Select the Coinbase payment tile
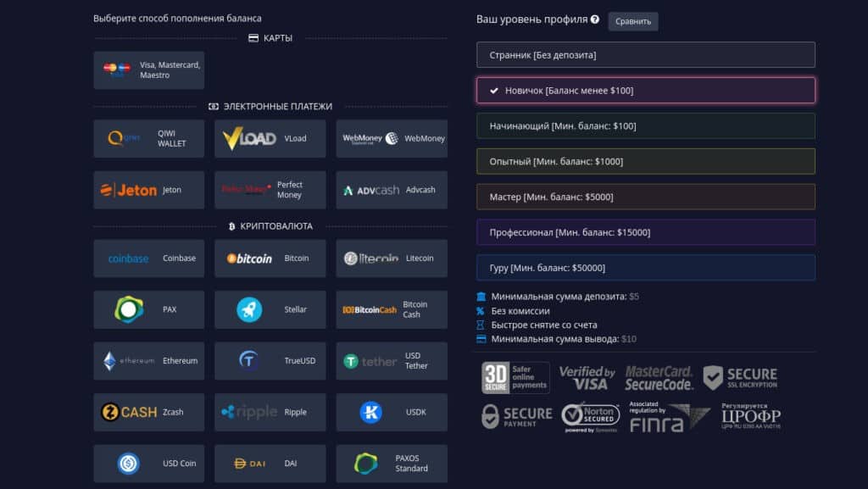 click(149, 258)
